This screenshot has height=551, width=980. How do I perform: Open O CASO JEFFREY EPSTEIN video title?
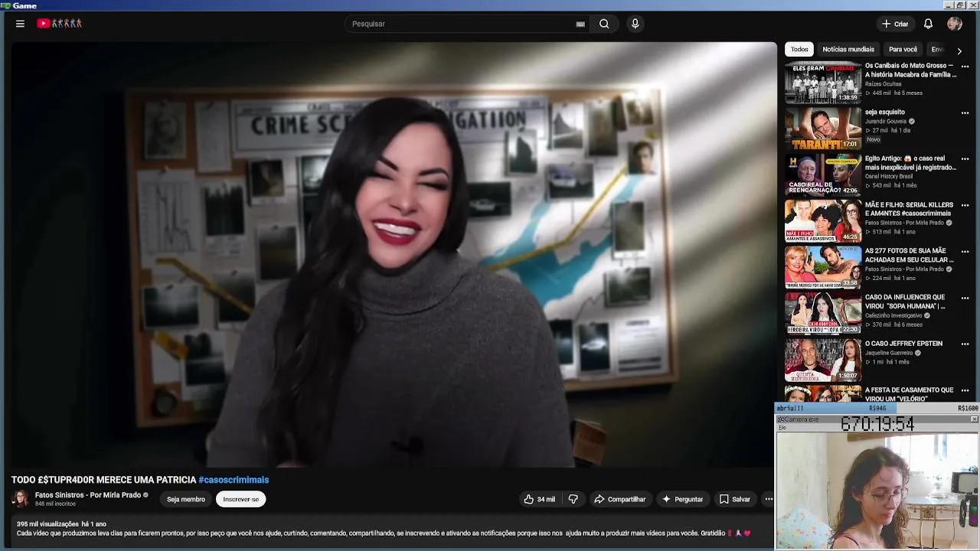coord(903,344)
